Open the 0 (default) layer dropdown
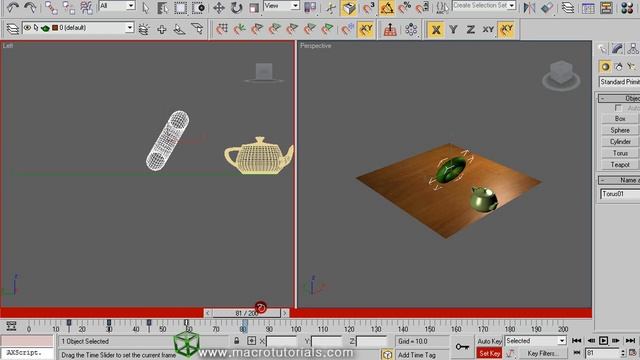The height and width of the screenshot is (360, 640). (78, 28)
